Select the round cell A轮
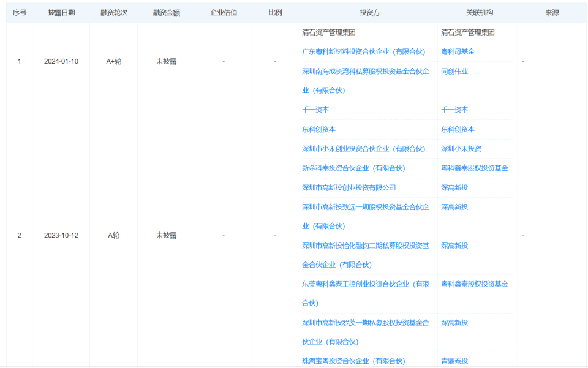Image resolution: width=588 pixels, height=368 pixels. pyautogui.click(x=114, y=235)
